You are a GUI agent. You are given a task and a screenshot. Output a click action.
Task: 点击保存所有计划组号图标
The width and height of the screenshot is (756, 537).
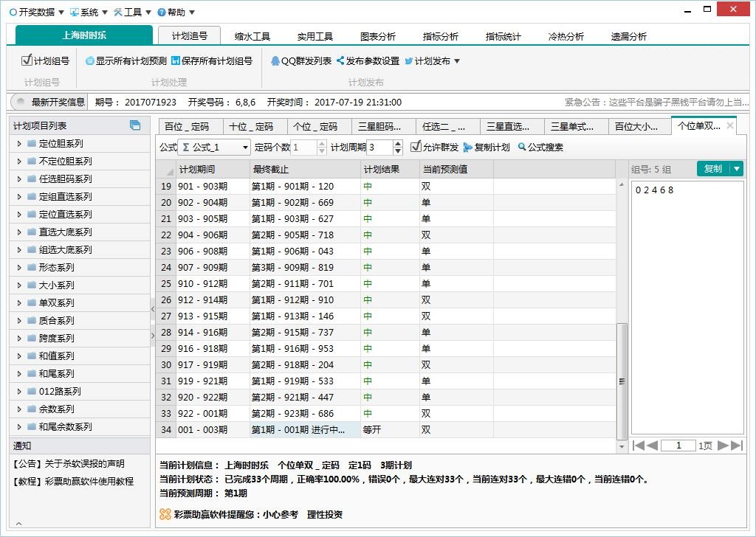[x=175, y=60]
